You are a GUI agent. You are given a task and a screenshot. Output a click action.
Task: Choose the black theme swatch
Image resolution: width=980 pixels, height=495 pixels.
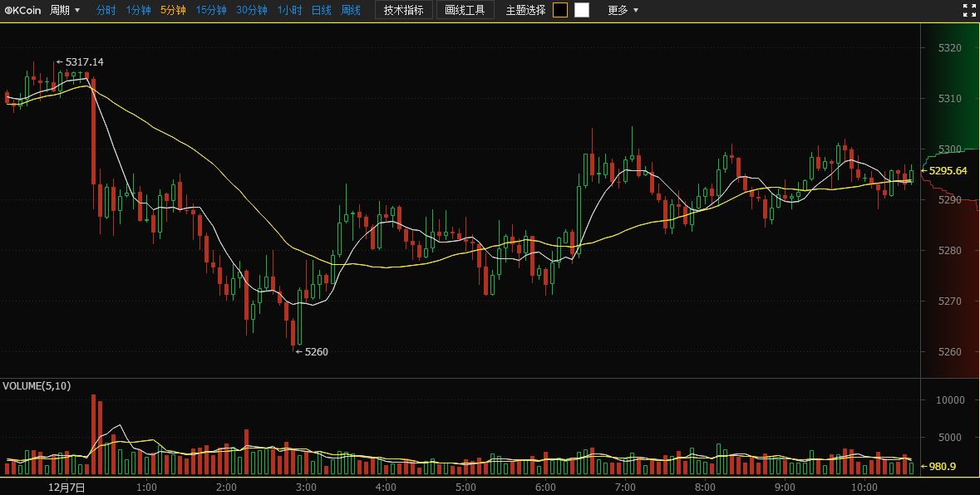pos(560,10)
